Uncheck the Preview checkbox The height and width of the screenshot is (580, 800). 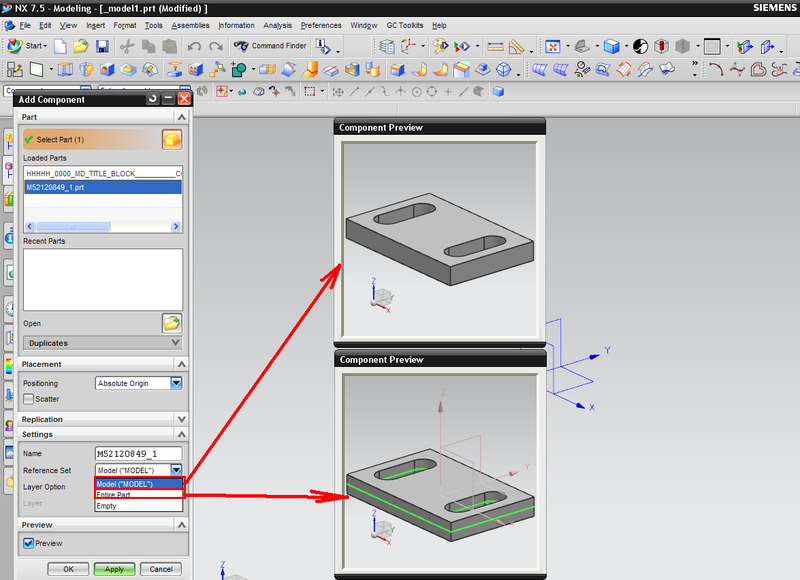point(29,544)
